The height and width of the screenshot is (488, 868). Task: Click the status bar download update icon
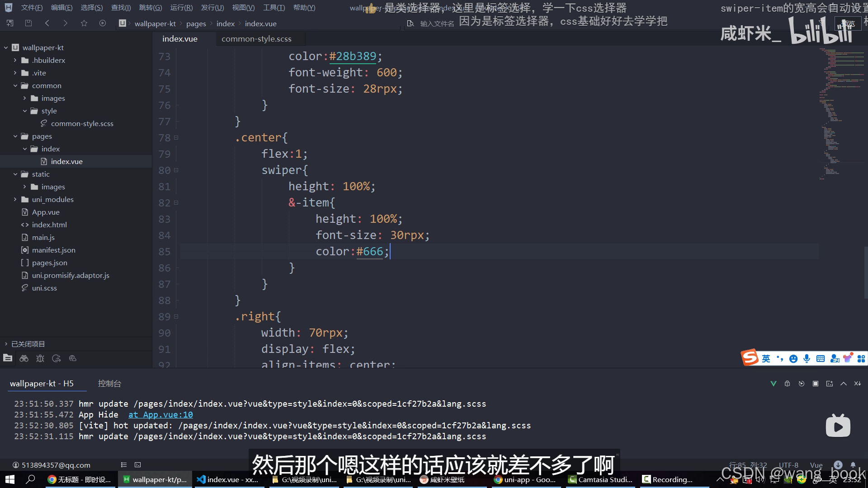click(x=838, y=465)
